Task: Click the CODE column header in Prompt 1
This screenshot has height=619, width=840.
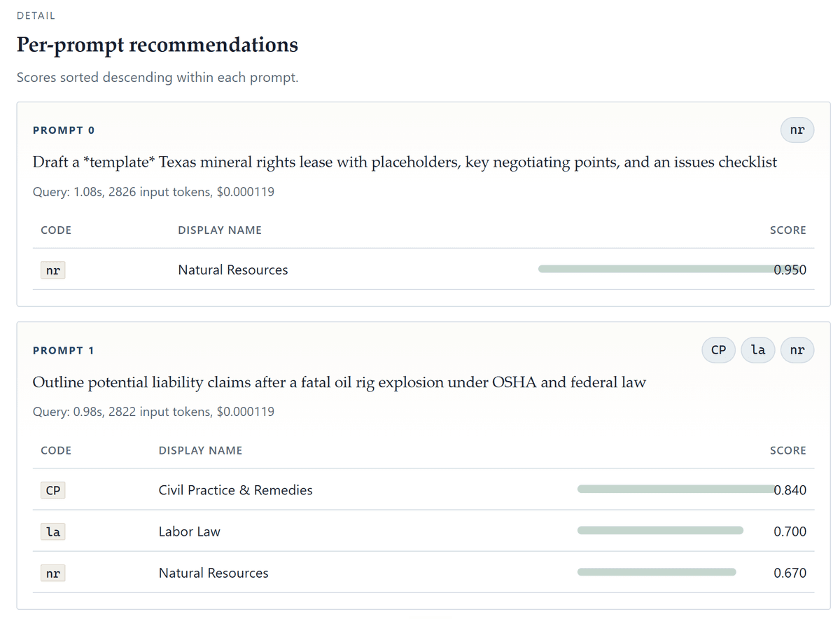Action: (56, 450)
